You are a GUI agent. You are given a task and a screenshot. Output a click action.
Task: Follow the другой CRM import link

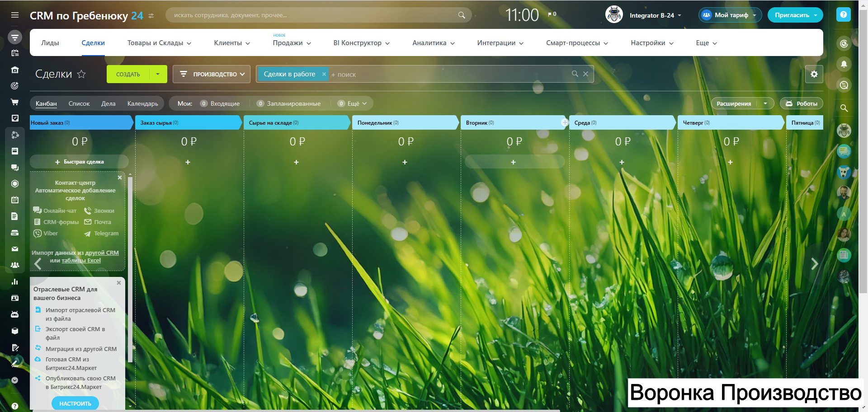102,253
